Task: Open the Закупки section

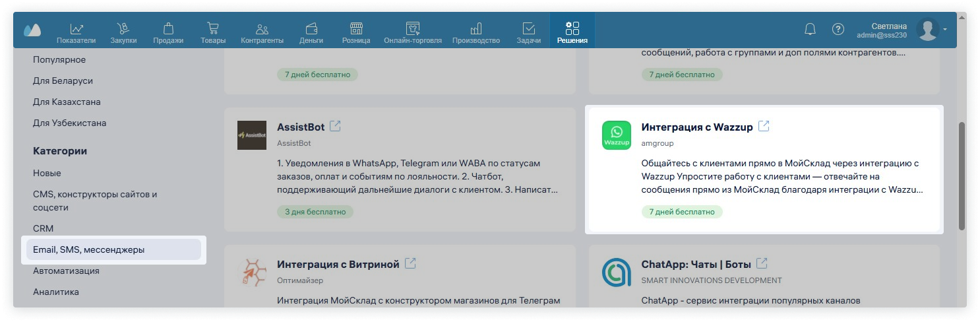Action: click(x=123, y=33)
